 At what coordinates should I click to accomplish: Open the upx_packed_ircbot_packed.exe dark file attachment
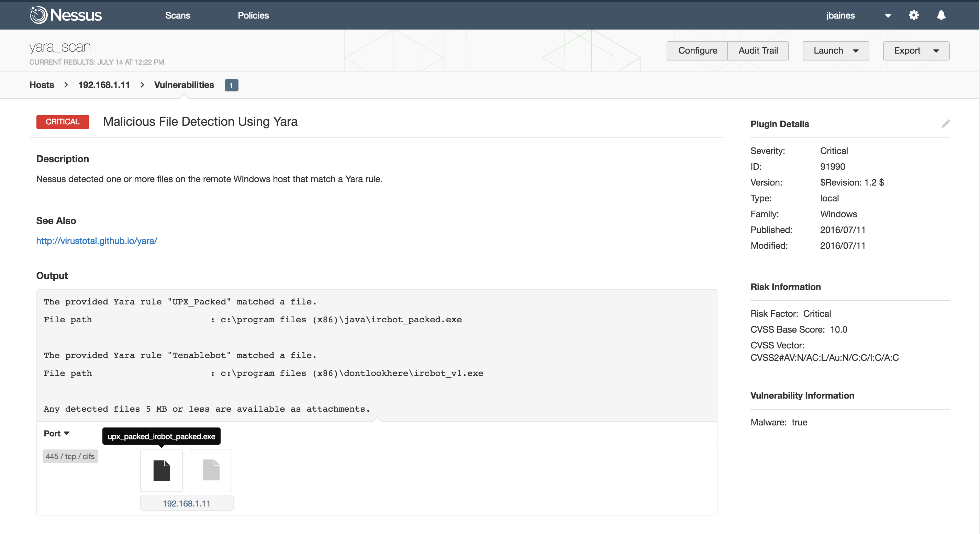point(161,470)
